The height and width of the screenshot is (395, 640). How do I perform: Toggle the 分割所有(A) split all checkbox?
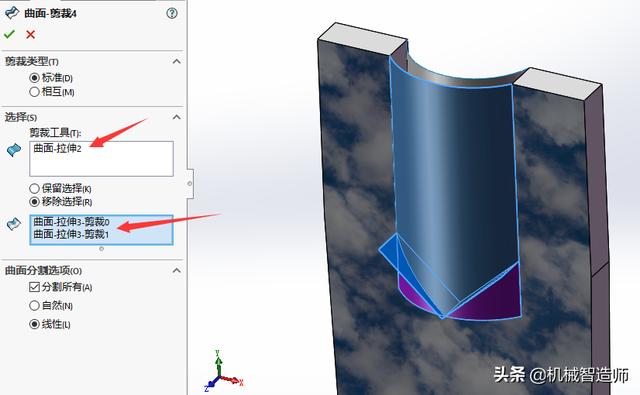tap(34, 287)
